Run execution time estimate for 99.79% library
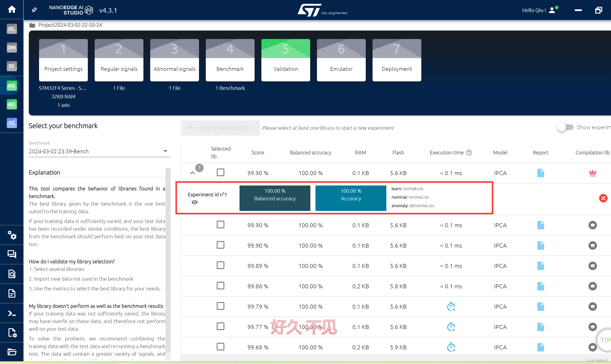Viewport: 611px width, 364px height. 451,307
